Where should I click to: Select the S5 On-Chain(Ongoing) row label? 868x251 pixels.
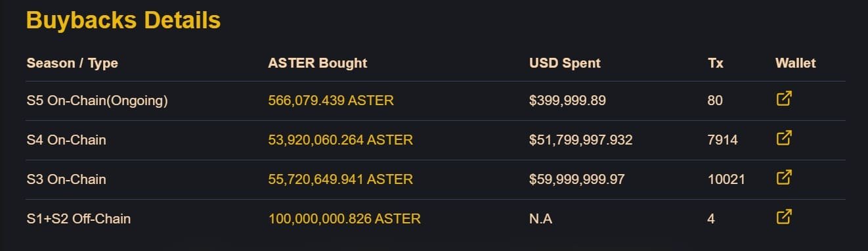tap(97, 101)
